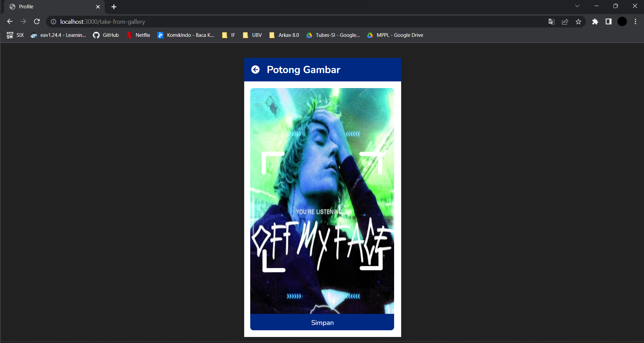Grab the top-left crop corner handle
Image resolution: width=644 pixels, height=343 pixels.
(273, 163)
